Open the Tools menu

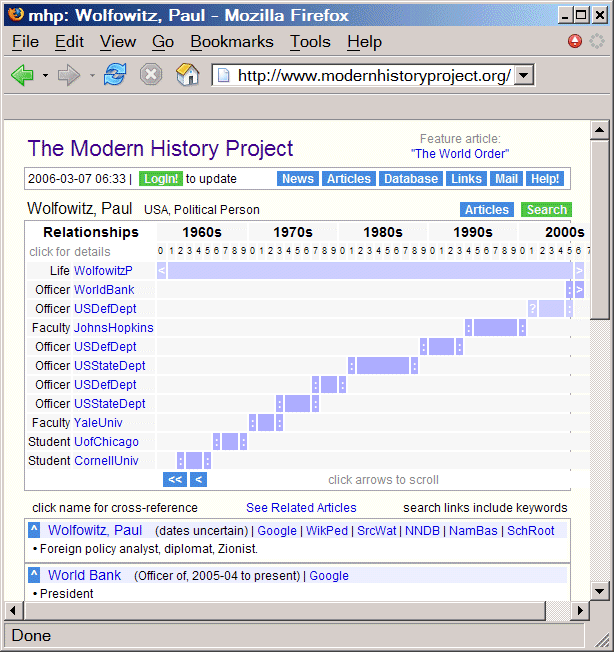coord(310,41)
